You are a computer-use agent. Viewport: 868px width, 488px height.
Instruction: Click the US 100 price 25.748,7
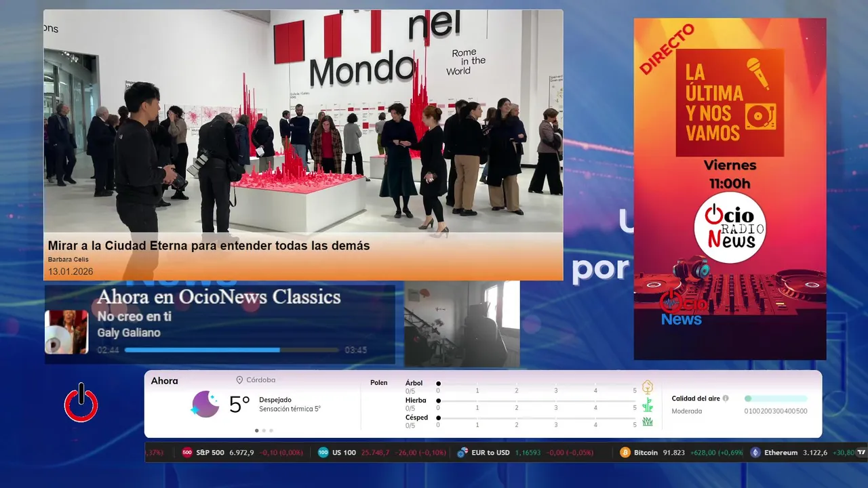[x=375, y=453]
